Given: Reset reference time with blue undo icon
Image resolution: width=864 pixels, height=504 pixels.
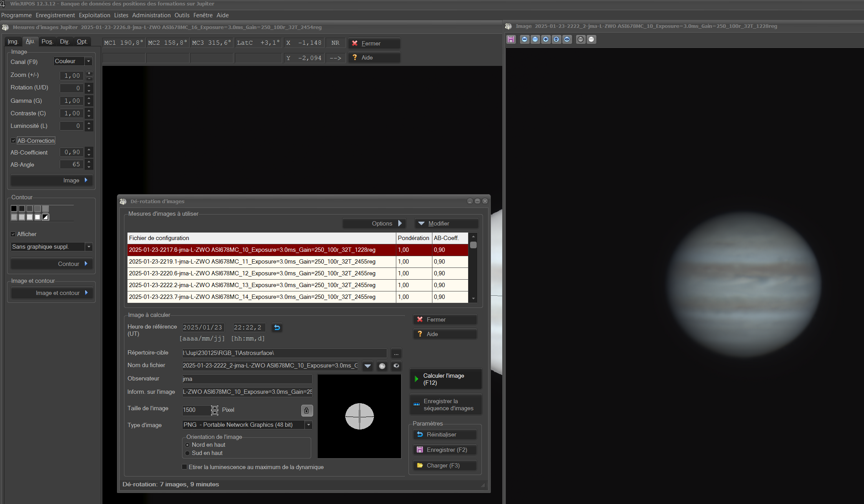Looking at the screenshot, I should pos(277,328).
